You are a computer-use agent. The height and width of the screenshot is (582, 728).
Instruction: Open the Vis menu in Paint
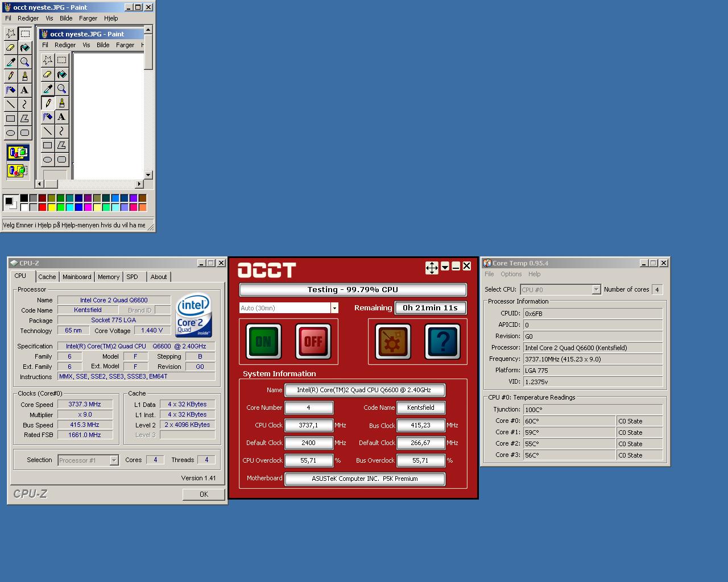pos(49,18)
